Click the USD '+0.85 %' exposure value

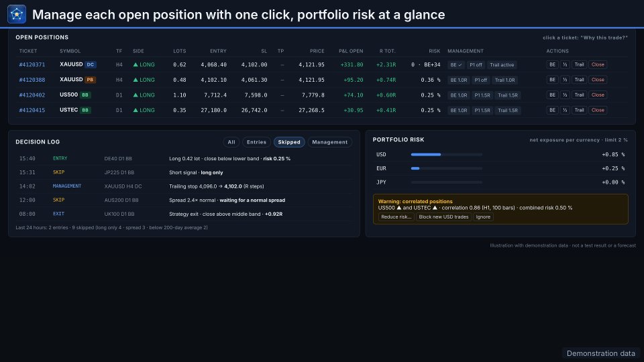coord(613,155)
